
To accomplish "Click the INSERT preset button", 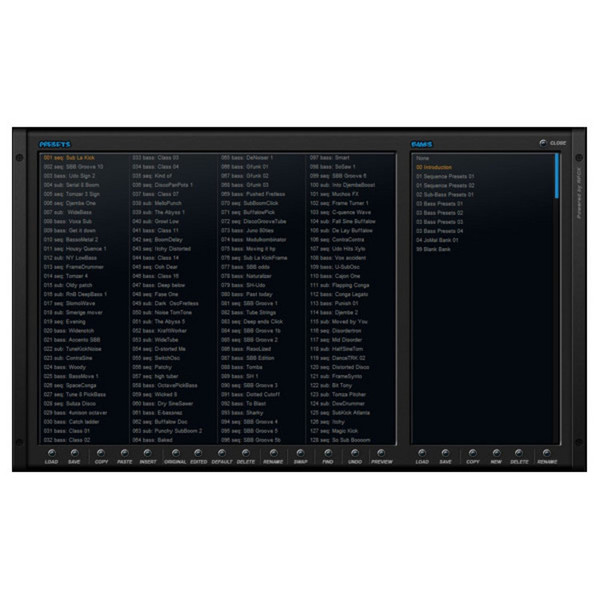I will [x=148, y=453].
